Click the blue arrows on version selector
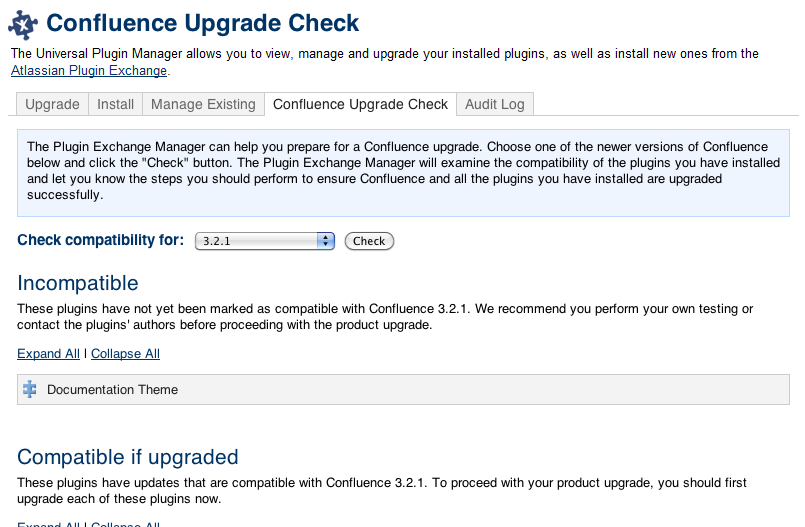This screenshot has height=527, width=805. pyautogui.click(x=325, y=241)
